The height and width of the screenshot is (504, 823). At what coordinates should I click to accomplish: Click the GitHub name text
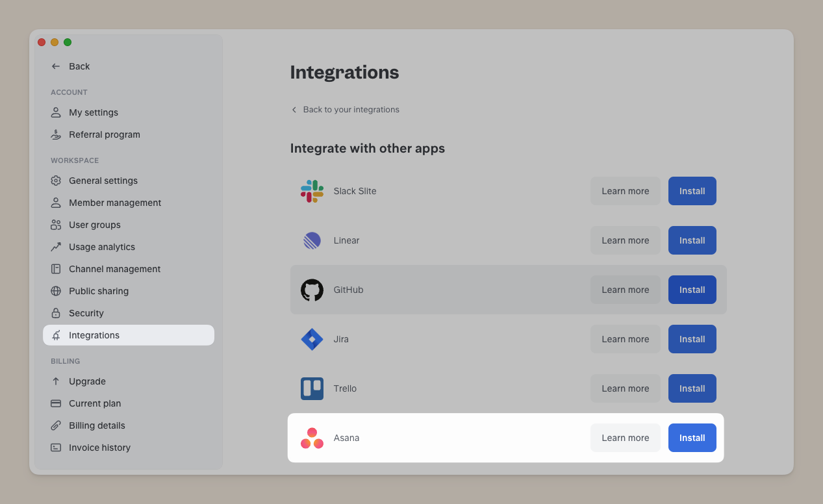[348, 290]
